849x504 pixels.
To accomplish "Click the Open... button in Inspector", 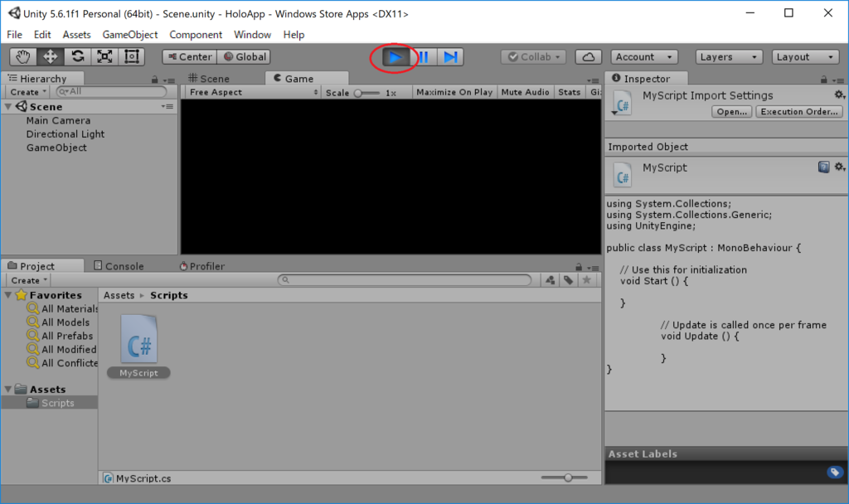I will tap(731, 112).
